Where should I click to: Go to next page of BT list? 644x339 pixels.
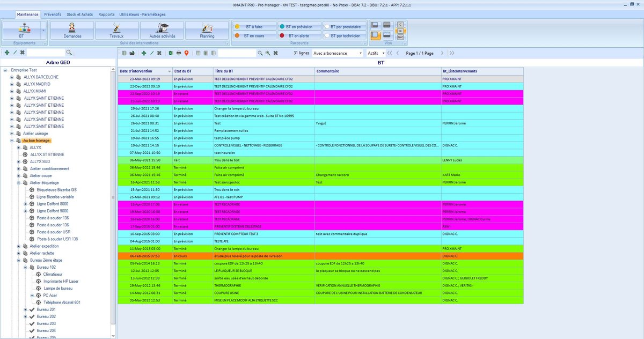click(442, 53)
